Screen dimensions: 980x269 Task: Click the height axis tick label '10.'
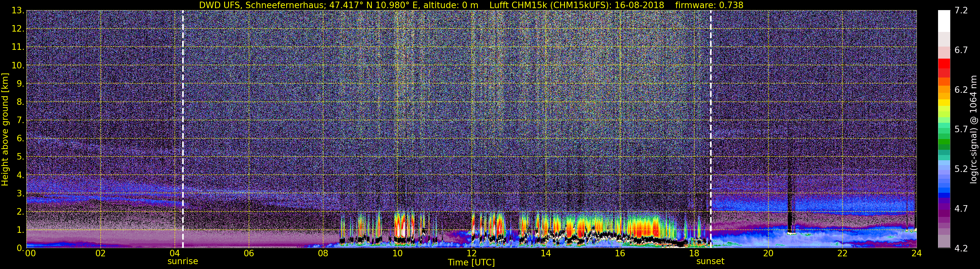(18, 65)
